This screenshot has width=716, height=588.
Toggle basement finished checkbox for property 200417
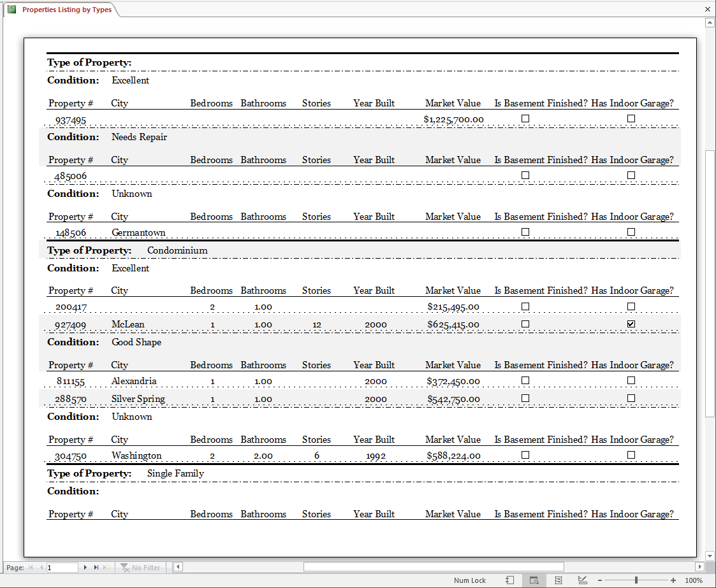coord(525,306)
